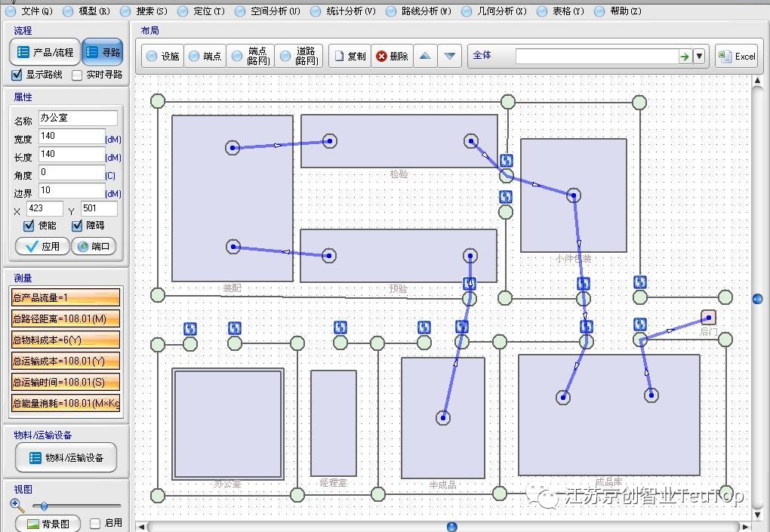
Task: Open the dropdown arrow beside the 全体 search field
Action: click(x=698, y=55)
